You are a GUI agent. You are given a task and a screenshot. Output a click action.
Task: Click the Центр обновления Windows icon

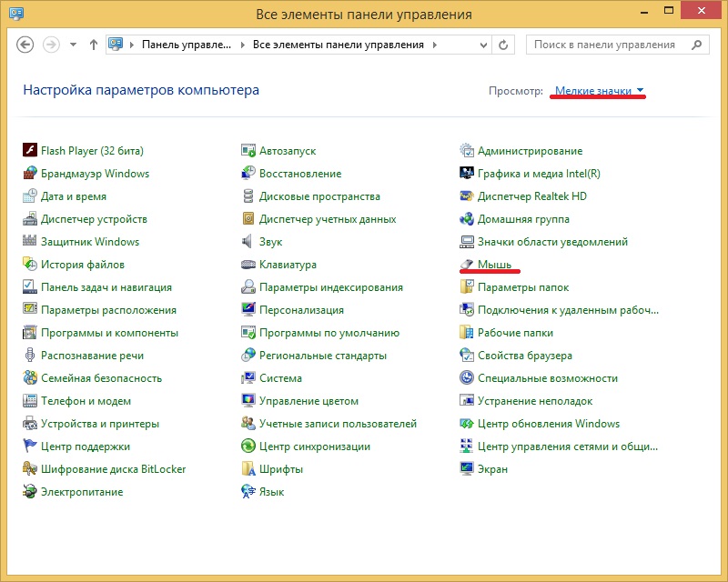[x=467, y=423]
